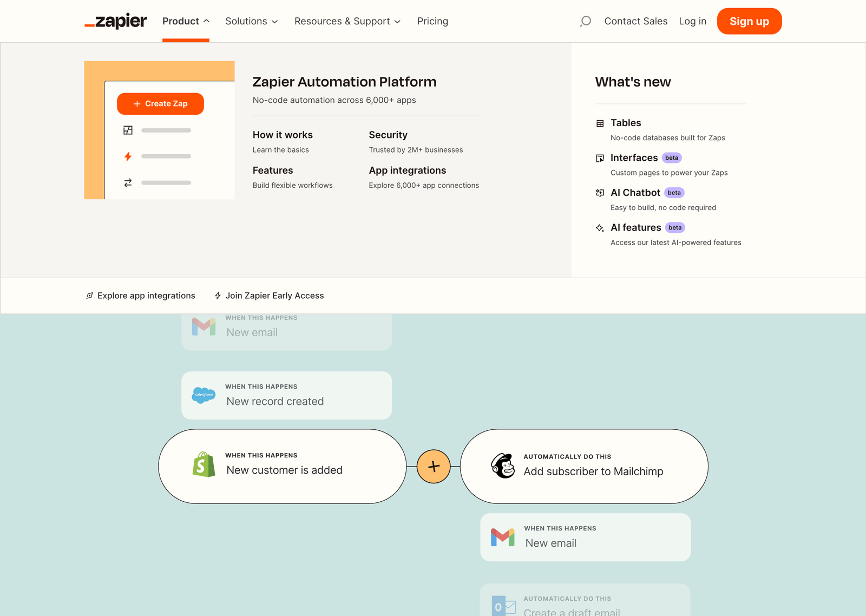Click 'Easy to build, no code required'

pyautogui.click(x=663, y=208)
